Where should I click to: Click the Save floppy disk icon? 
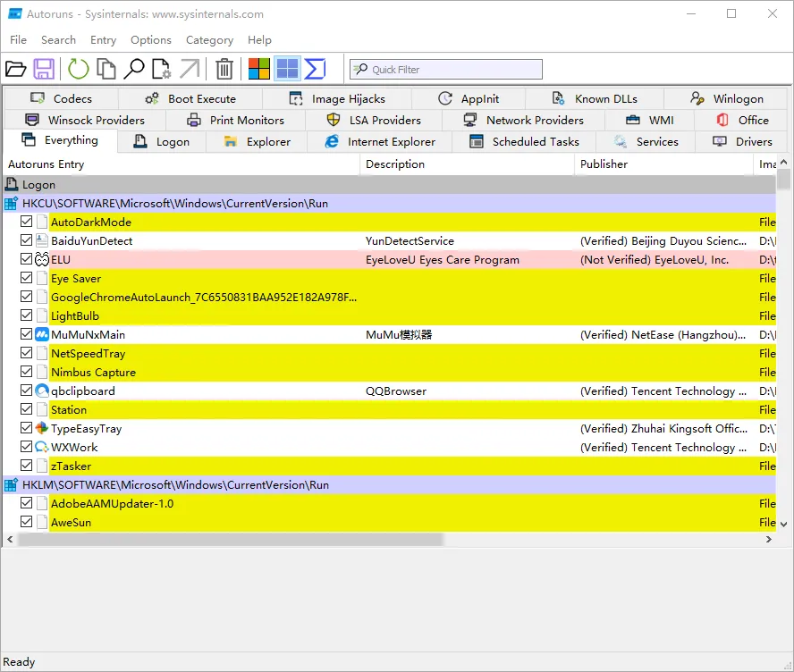(x=44, y=69)
